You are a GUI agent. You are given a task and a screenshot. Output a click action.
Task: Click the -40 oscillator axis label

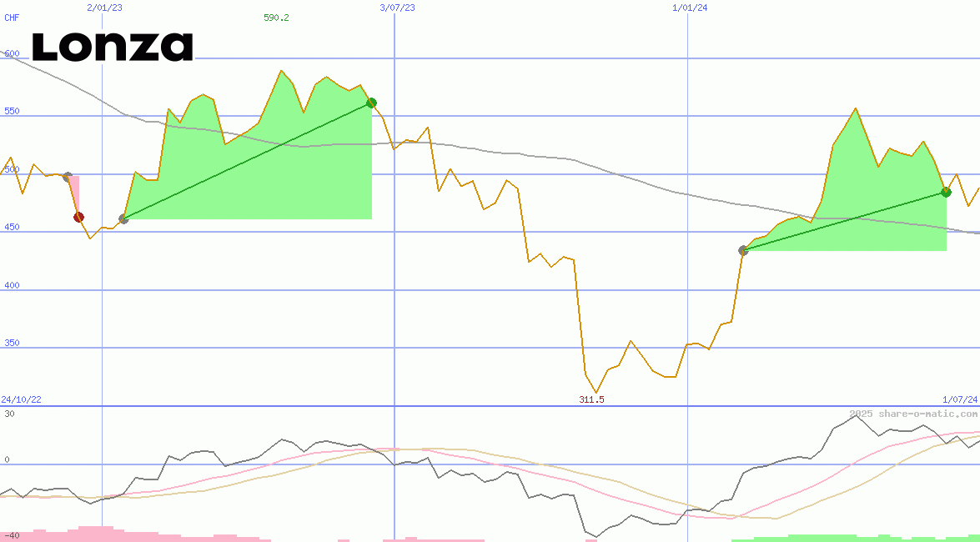(x=12, y=534)
